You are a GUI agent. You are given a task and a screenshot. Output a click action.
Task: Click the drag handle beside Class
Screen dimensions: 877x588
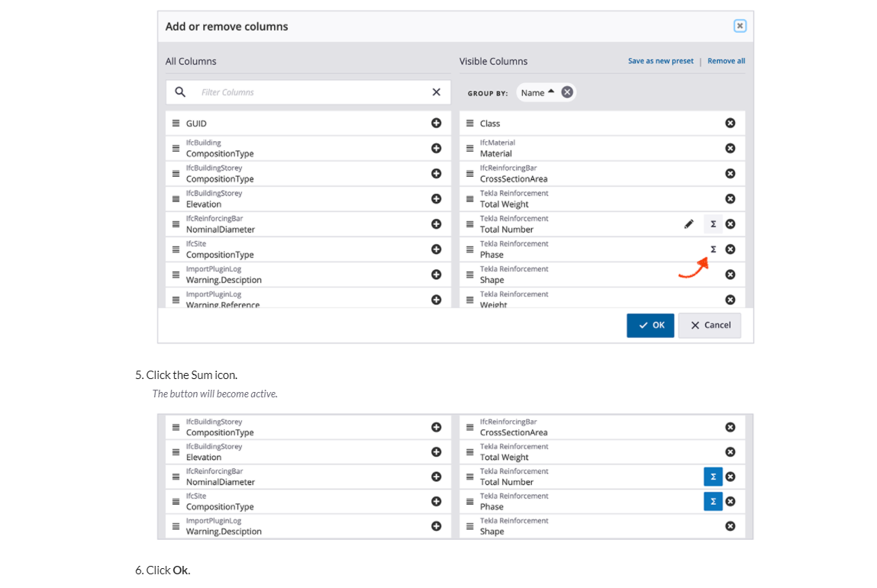(469, 123)
